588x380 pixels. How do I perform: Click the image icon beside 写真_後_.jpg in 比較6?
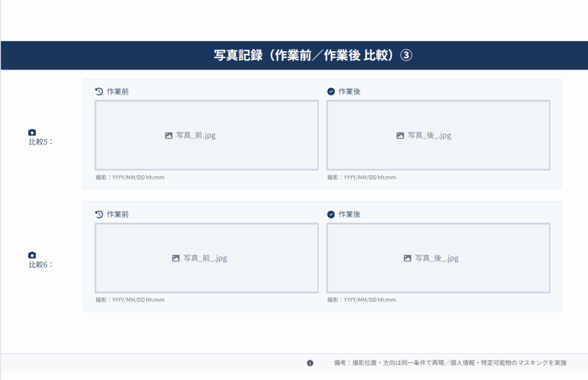click(407, 258)
